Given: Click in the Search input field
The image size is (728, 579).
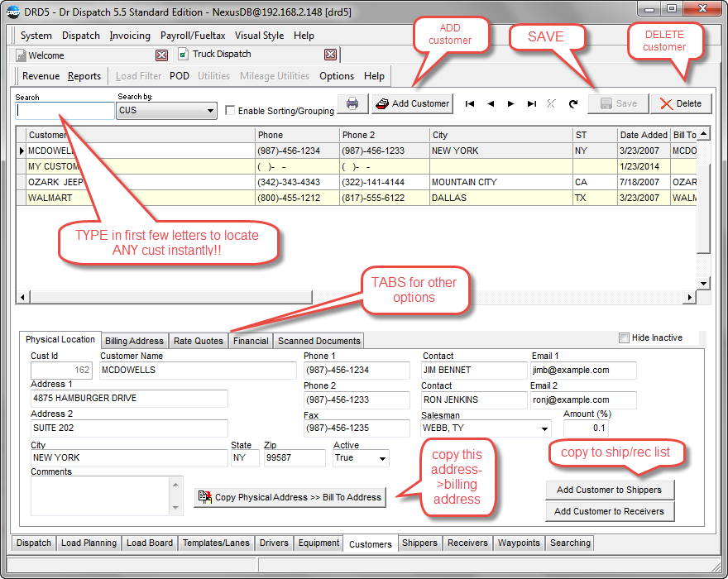Looking at the screenshot, I should coord(65,111).
